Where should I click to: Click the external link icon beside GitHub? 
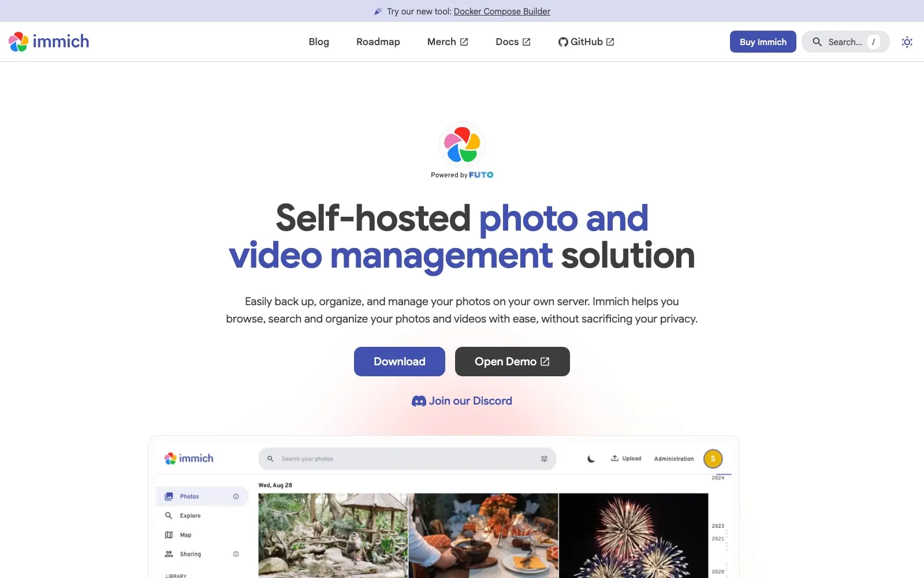610,42
